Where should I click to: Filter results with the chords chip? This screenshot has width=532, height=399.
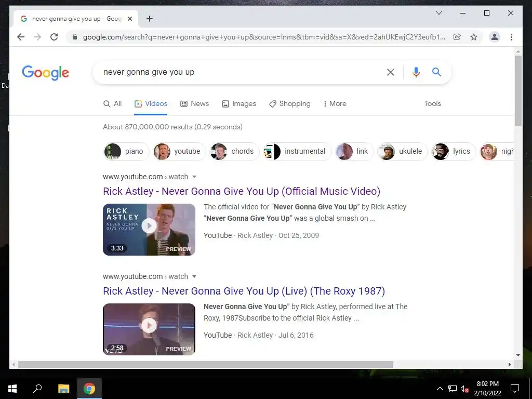click(234, 151)
